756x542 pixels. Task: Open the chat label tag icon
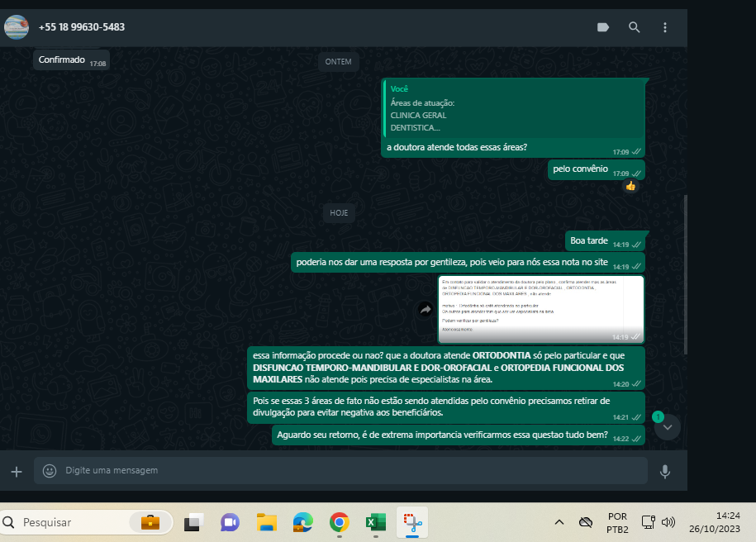(x=602, y=27)
